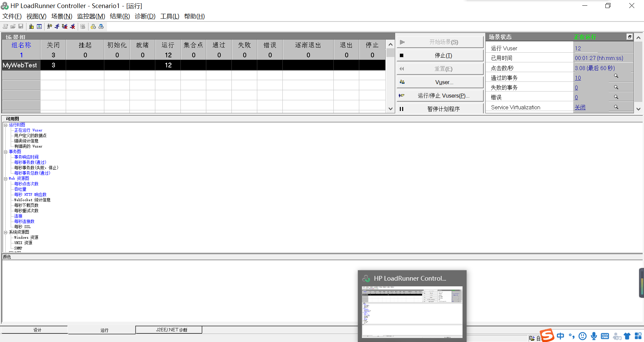The image size is (644, 342).
Task: Click the gradual stop hourglass runner icon
Action: [x=65, y=26]
